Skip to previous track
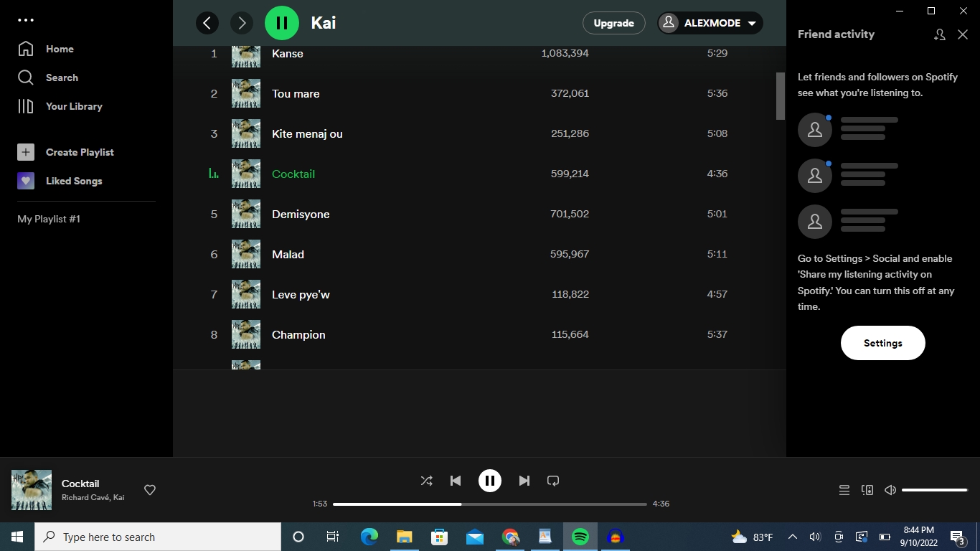 pyautogui.click(x=456, y=481)
